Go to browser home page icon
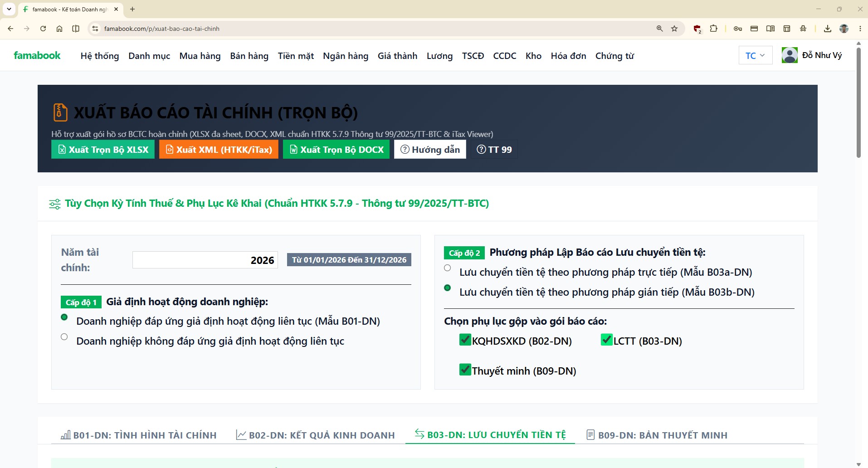The height and width of the screenshot is (468, 868). 59,29
